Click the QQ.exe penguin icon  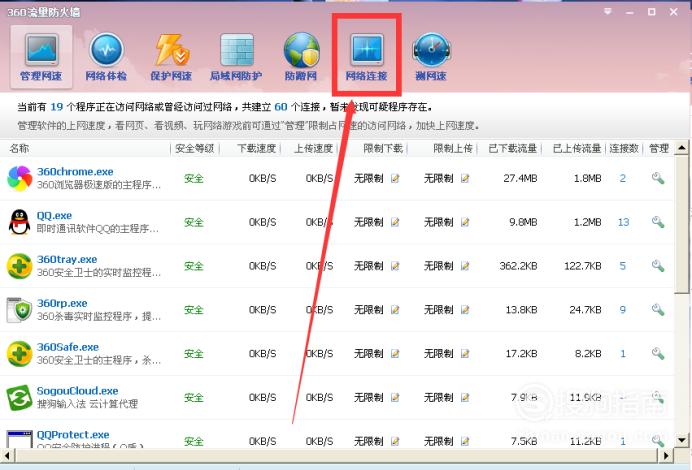coord(19,222)
